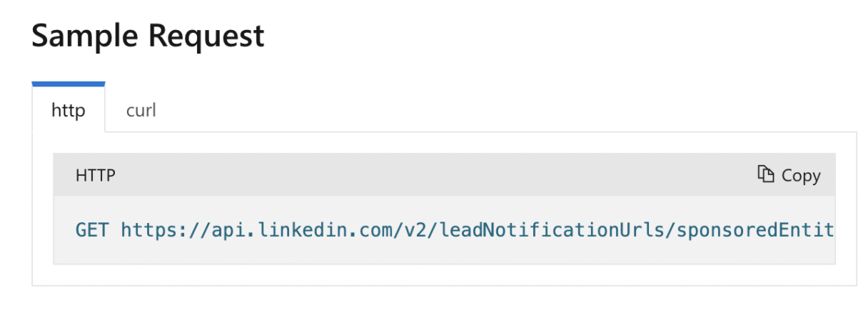Screen dimensions: 868x316
Task: Click the Sample Request heading
Action: click(148, 34)
